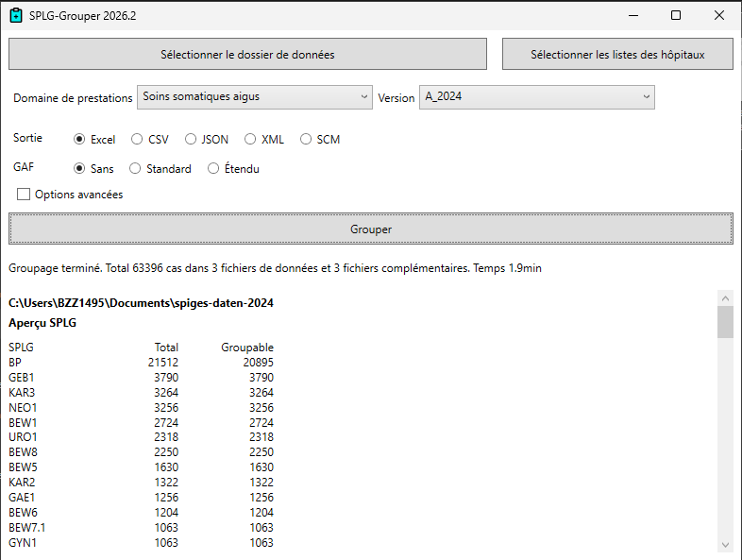The image size is (742, 560).
Task: Click the results scrollbar down arrow
Action: 725,545
